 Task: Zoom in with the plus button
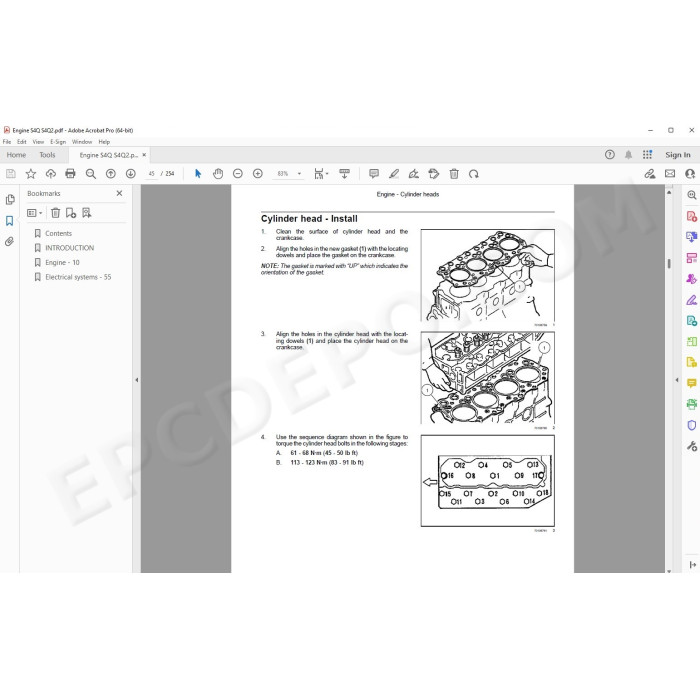point(258,174)
